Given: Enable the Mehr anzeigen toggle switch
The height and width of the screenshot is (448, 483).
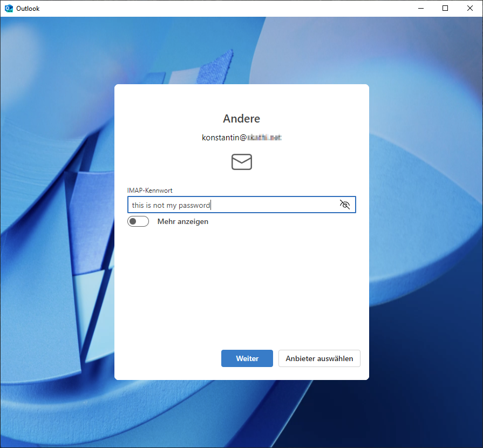Looking at the screenshot, I should click(138, 221).
